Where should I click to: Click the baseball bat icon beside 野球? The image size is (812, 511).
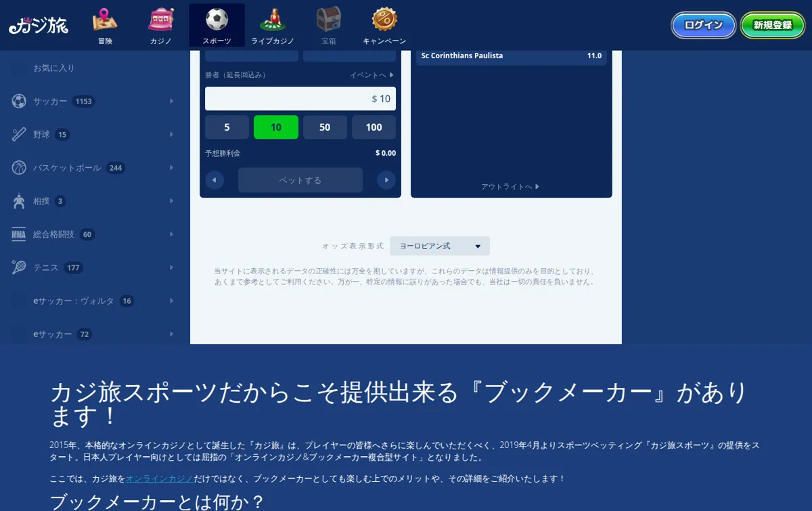(19, 135)
